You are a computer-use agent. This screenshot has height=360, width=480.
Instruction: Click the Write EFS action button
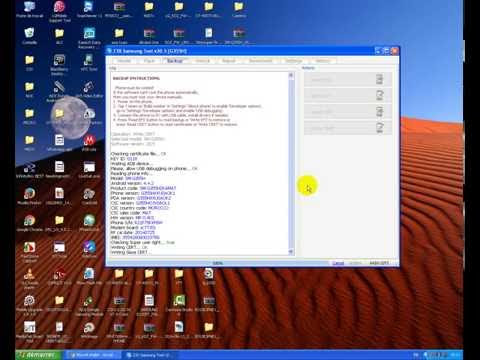[x=348, y=96]
